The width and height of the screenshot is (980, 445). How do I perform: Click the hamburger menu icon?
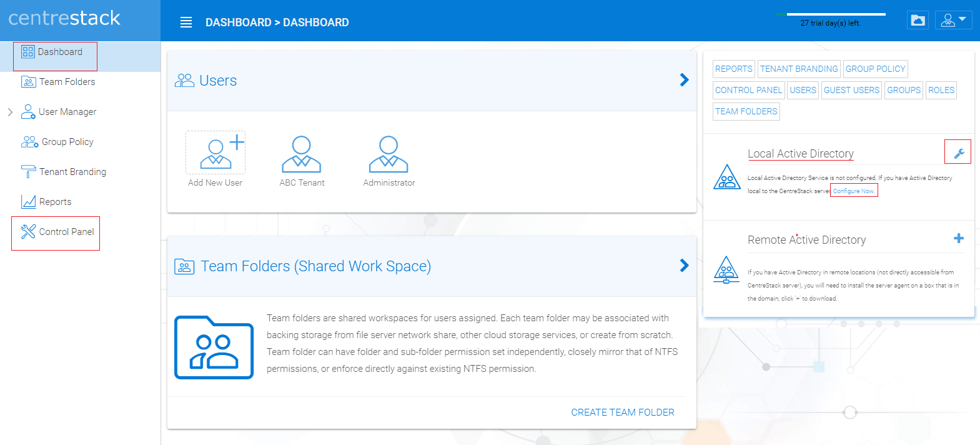click(186, 22)
